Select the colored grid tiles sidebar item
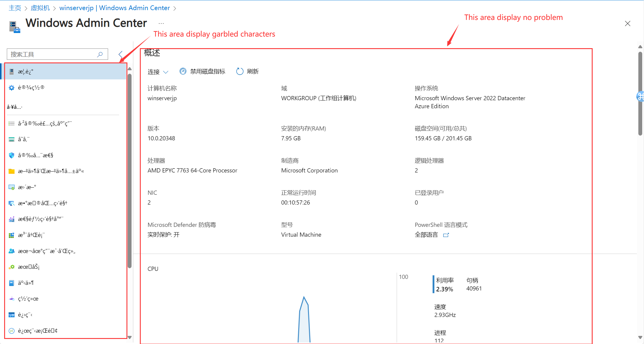The image size is (644, 344). tap(64, 235)
